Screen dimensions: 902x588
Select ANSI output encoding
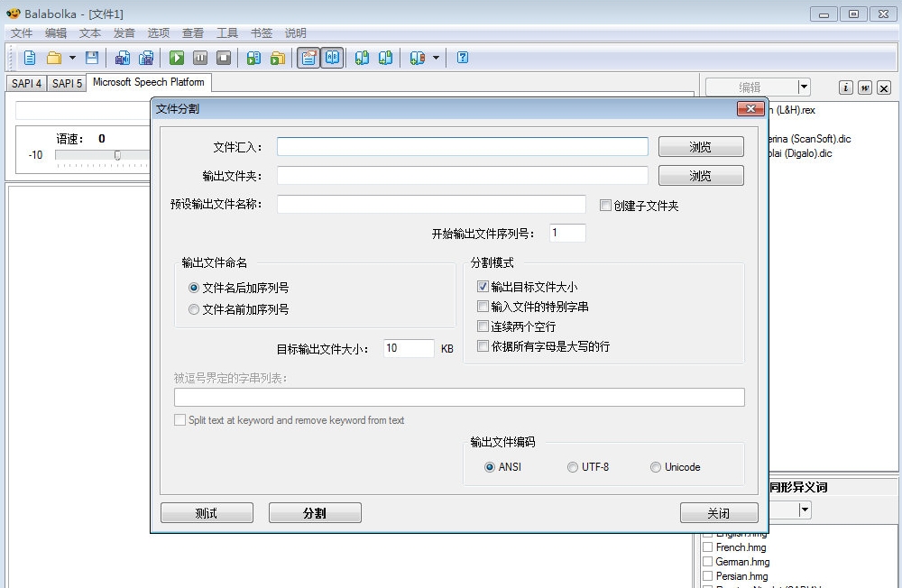[490, 467]
